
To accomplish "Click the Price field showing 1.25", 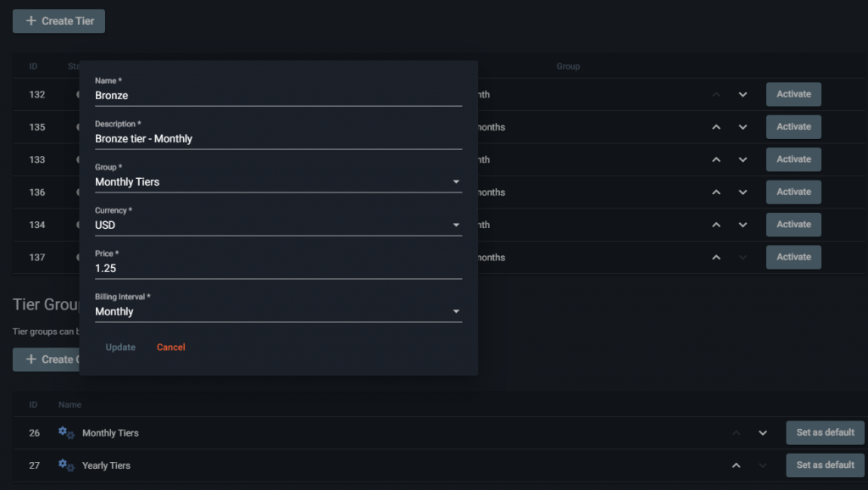I will 278,268.
